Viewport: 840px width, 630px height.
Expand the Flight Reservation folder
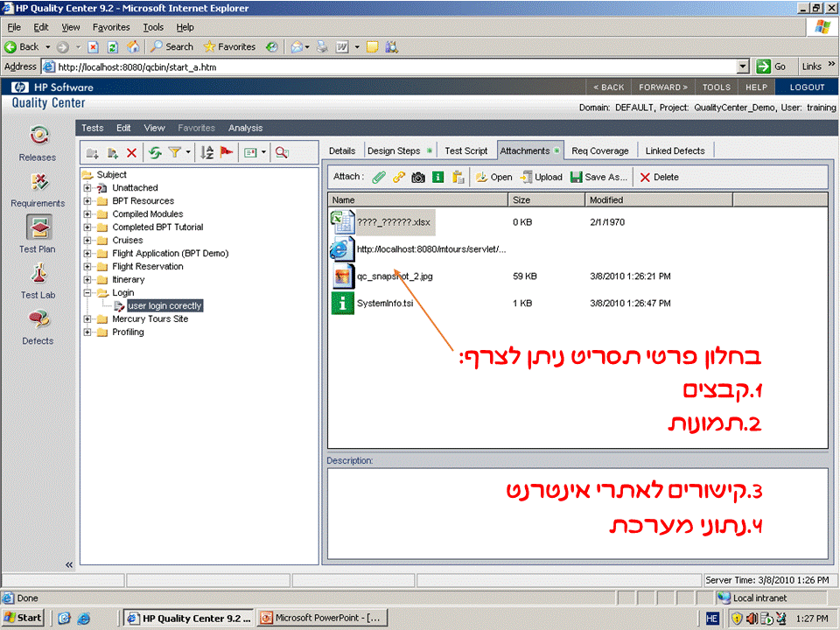[x=87, y=266]
